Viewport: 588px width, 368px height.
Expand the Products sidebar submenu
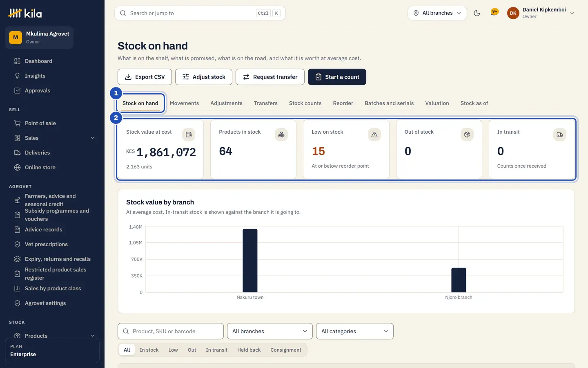pyautogui.click(x=93, y=336)
